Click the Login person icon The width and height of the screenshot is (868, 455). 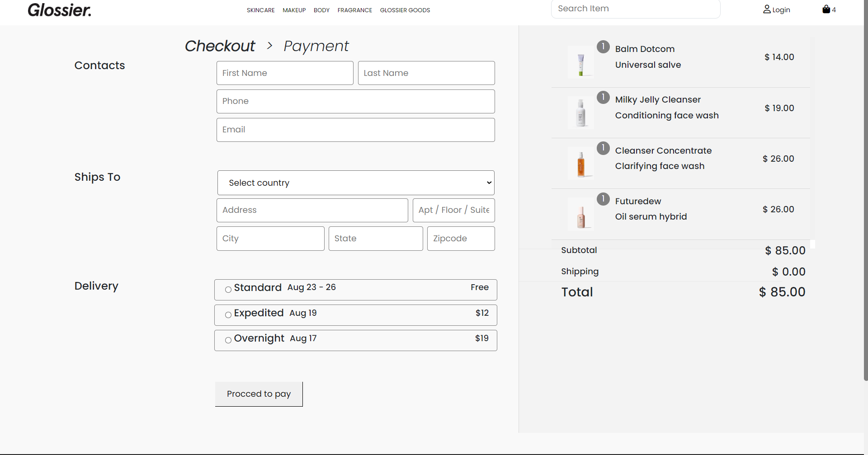click(x=767, y=9)
